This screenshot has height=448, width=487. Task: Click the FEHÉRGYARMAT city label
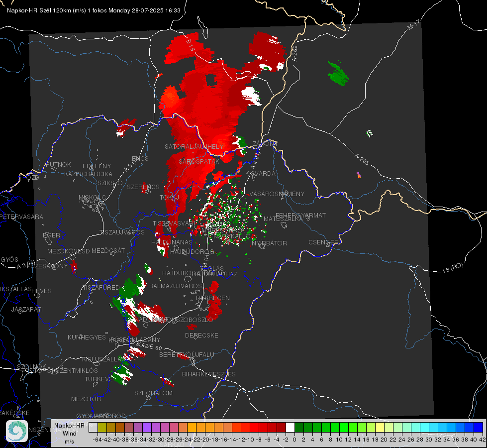(300, 215)
